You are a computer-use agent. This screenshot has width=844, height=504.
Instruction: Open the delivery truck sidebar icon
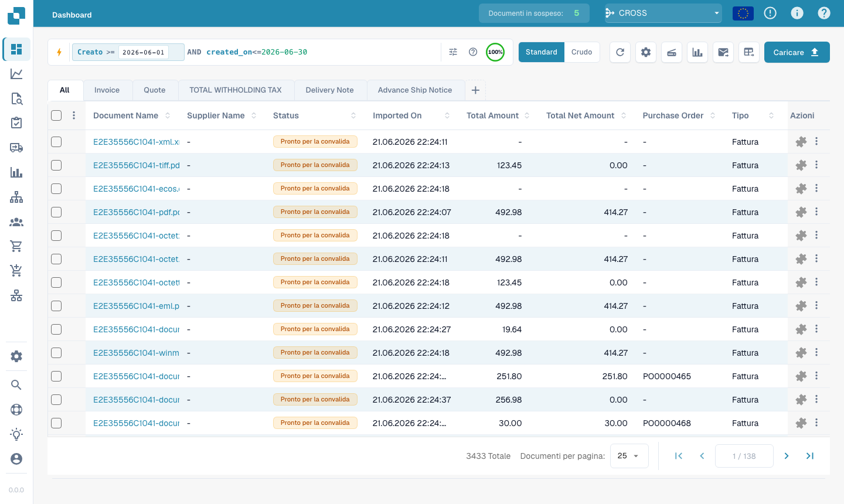coord(16,148)
